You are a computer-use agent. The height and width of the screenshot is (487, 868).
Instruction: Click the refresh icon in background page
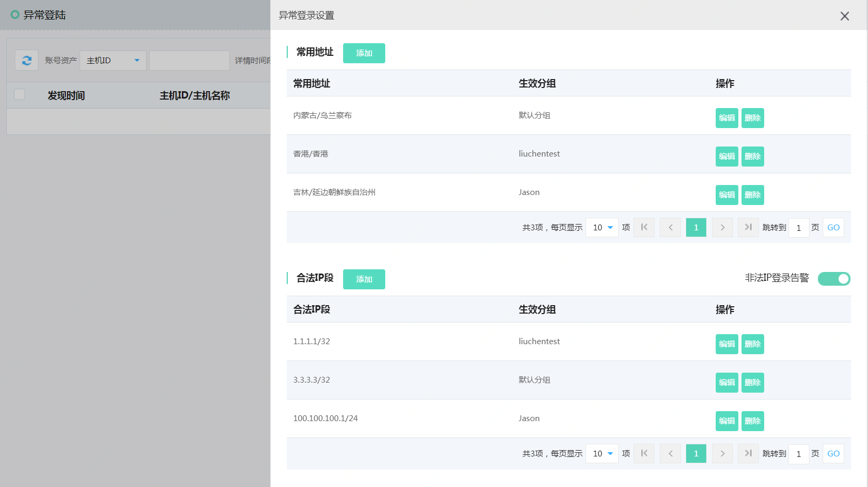26,61
